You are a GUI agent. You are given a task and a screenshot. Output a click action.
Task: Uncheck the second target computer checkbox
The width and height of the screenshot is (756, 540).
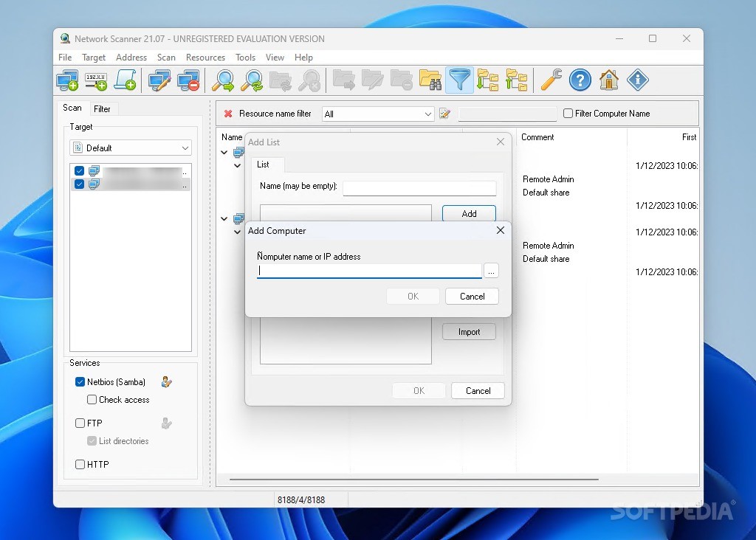tap(80, 184)
